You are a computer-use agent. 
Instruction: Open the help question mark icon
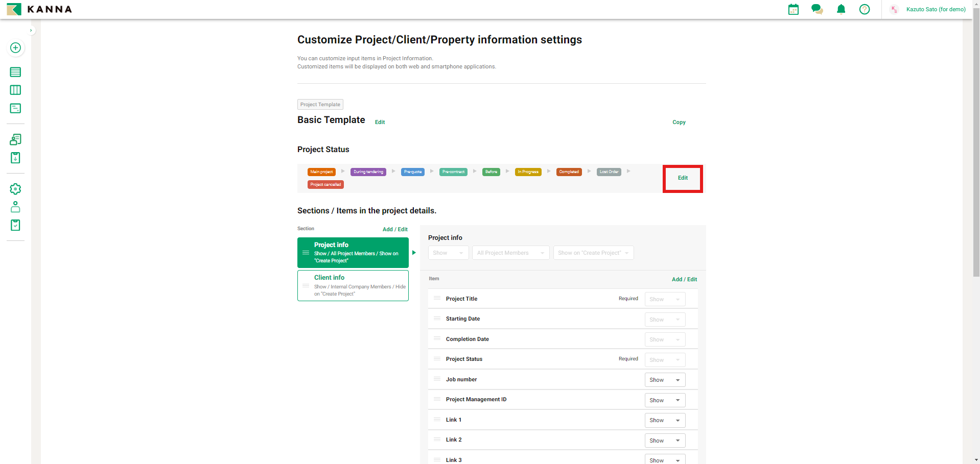tap(864, 9)
